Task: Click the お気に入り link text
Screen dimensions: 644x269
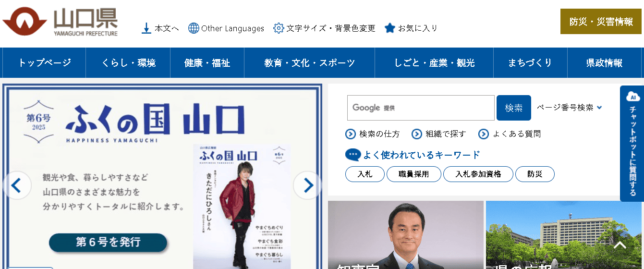Action: (x=418, y=28)
